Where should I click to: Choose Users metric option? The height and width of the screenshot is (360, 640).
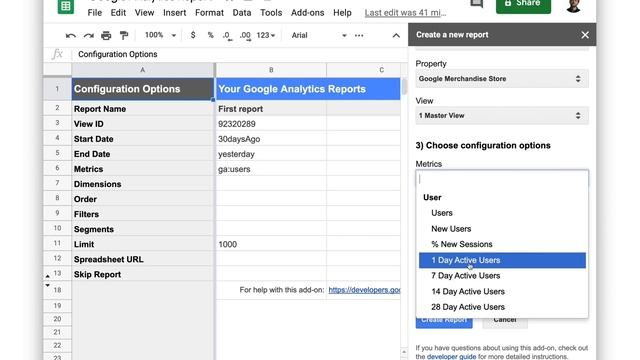pos(502,213)
